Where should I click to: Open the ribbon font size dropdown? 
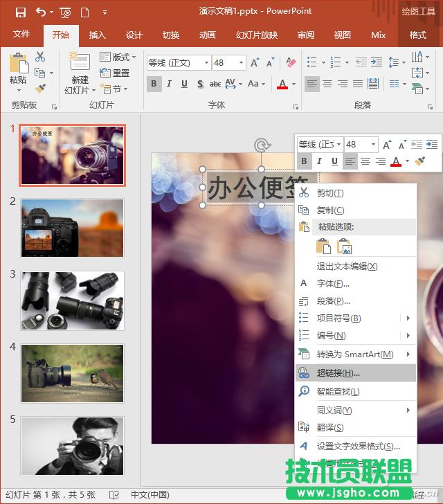point(242,63)
